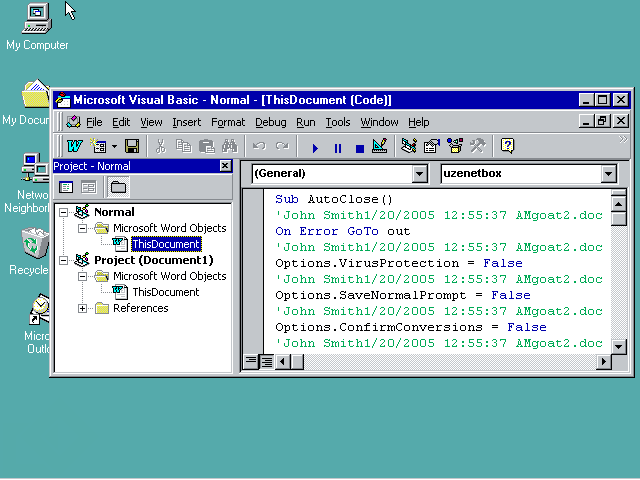
Task: Select ThisDocument under Project (Document1)
Action: pos(166,292)
